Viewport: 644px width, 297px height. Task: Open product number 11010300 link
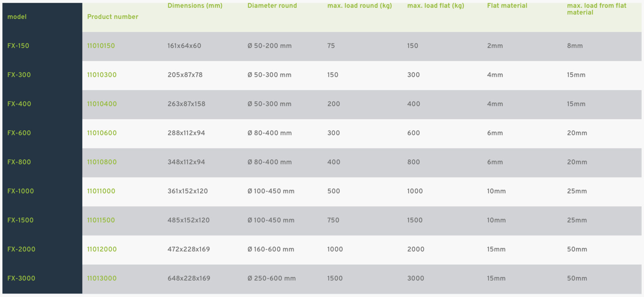click(102, 75)
